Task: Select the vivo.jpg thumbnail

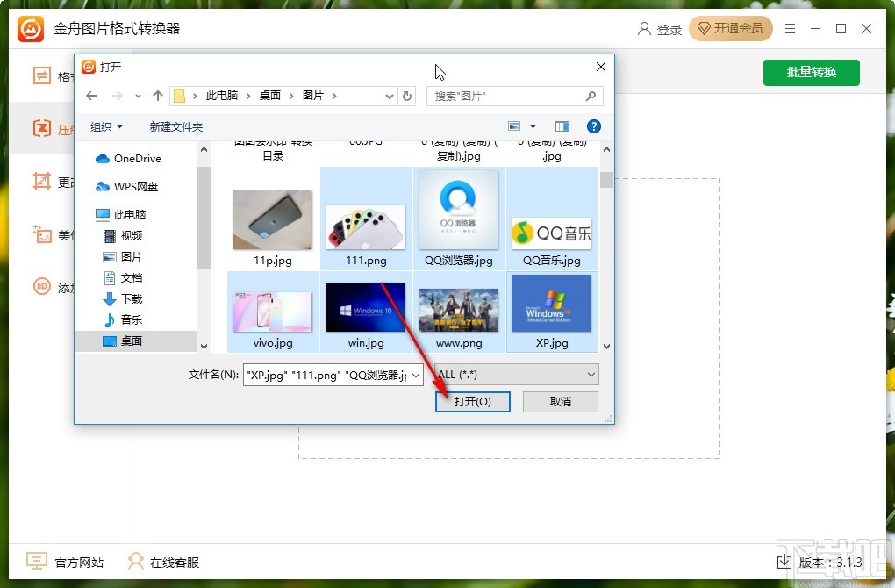Action: [272, 307]
